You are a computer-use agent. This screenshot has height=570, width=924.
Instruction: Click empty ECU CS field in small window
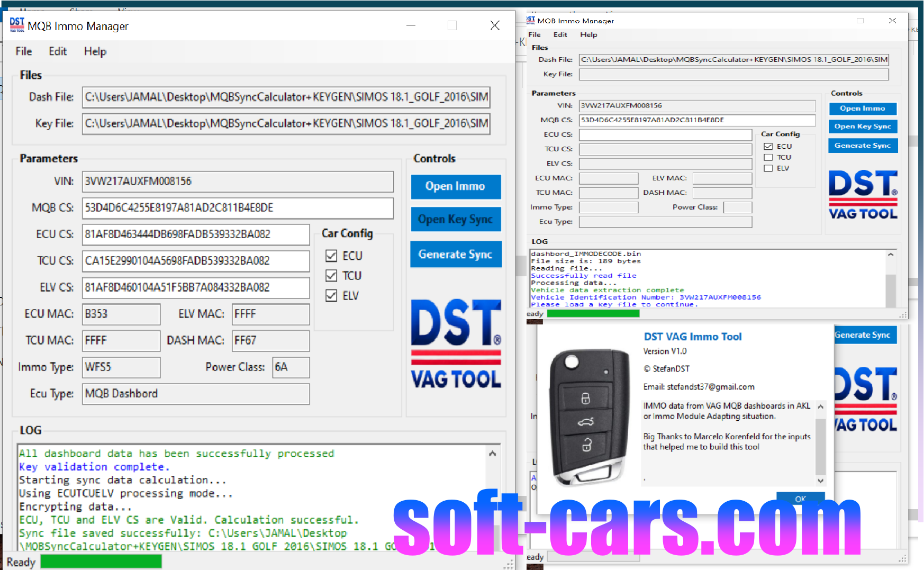665,135
